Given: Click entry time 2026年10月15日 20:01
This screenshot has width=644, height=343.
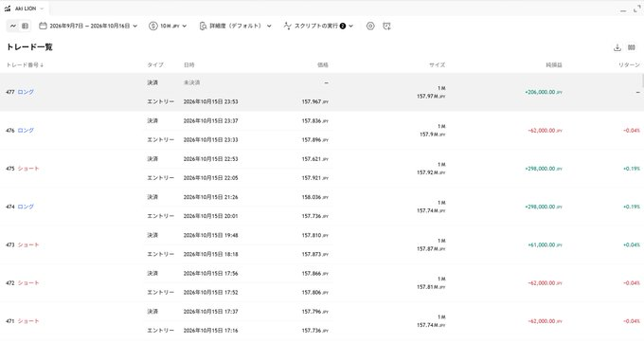Looking at the screenshot, I should point(210,216).
